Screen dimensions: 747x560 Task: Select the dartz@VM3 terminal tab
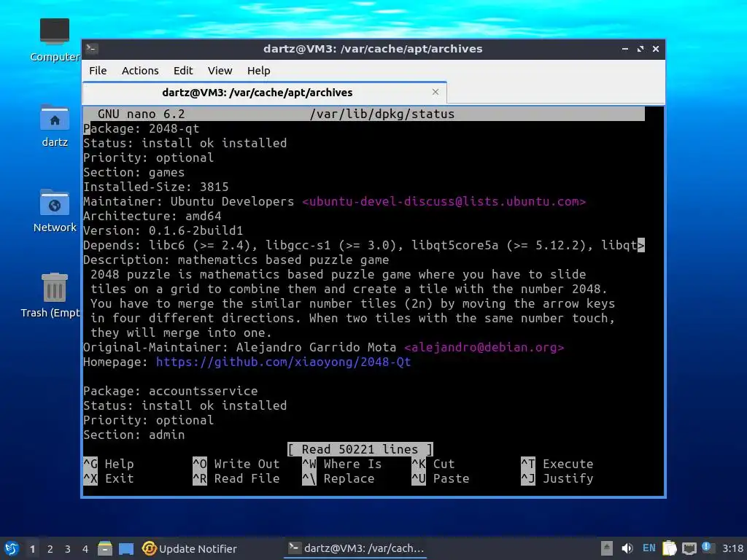[264, 93]
